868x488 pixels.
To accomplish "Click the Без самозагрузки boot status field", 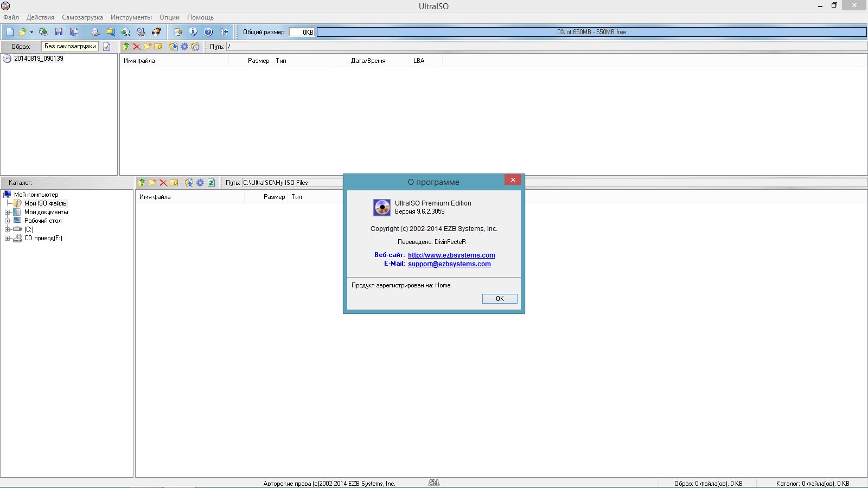I will (70, 46).
